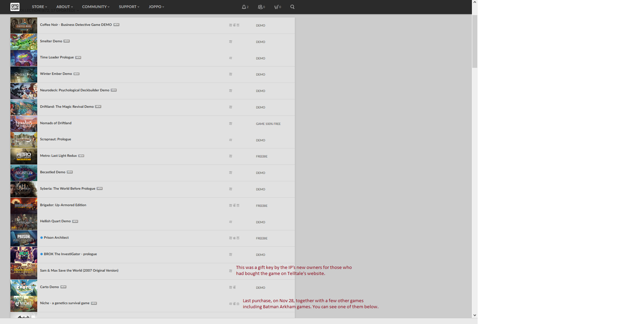Open Syberia: The World Before Prologue title

click(67, 189)
